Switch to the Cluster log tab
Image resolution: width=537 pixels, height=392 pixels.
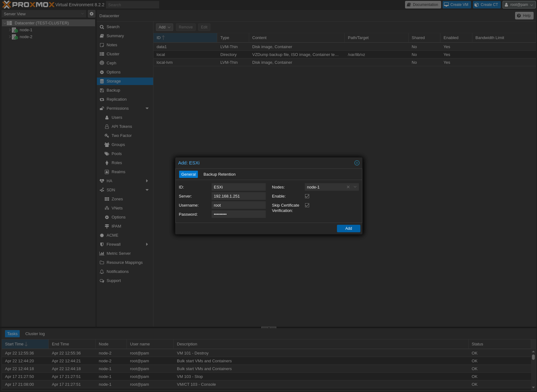35,334
